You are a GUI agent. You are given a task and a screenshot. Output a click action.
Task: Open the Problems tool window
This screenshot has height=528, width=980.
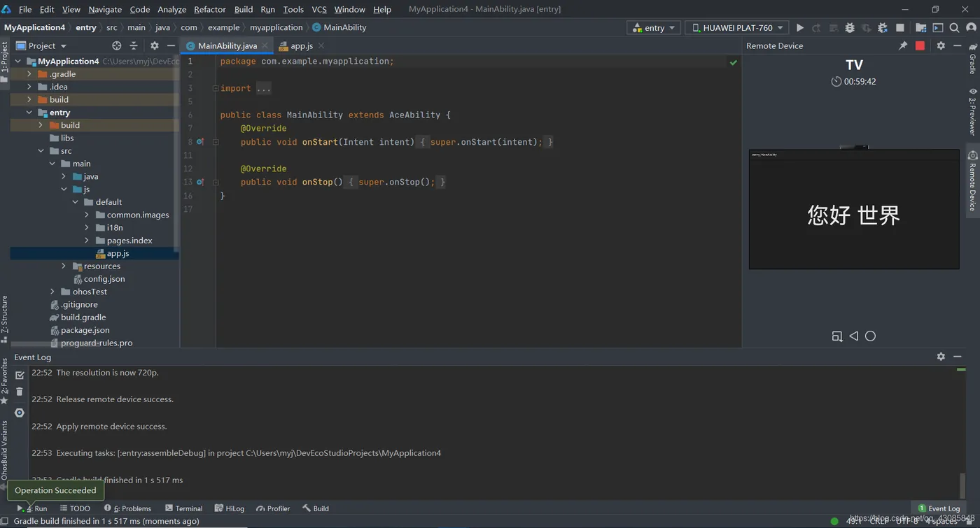tap(127, 508)
